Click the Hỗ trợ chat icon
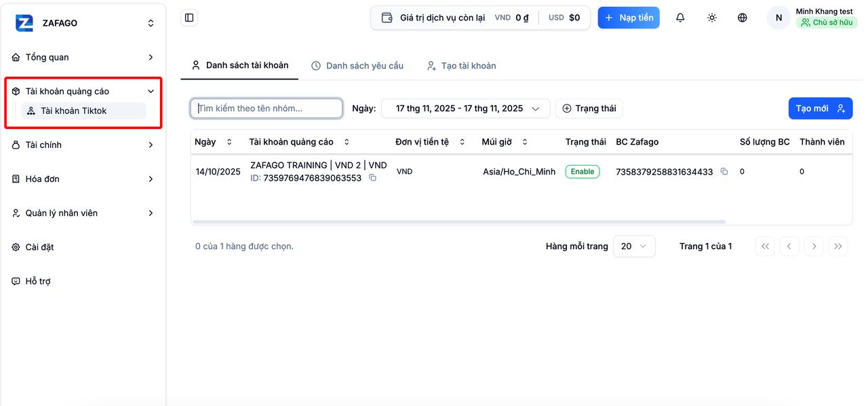 16,281
